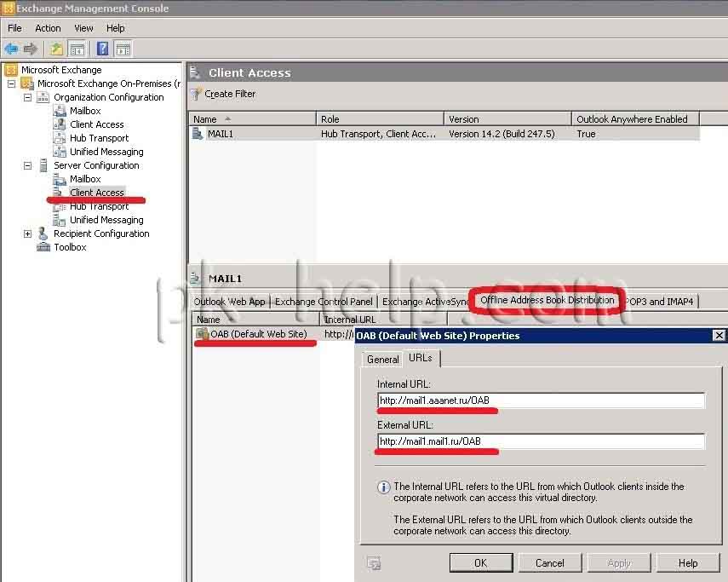This screenshot has height=582, width=728.
Task: Sort the server list by Name column
Action: tap(252, 119)
